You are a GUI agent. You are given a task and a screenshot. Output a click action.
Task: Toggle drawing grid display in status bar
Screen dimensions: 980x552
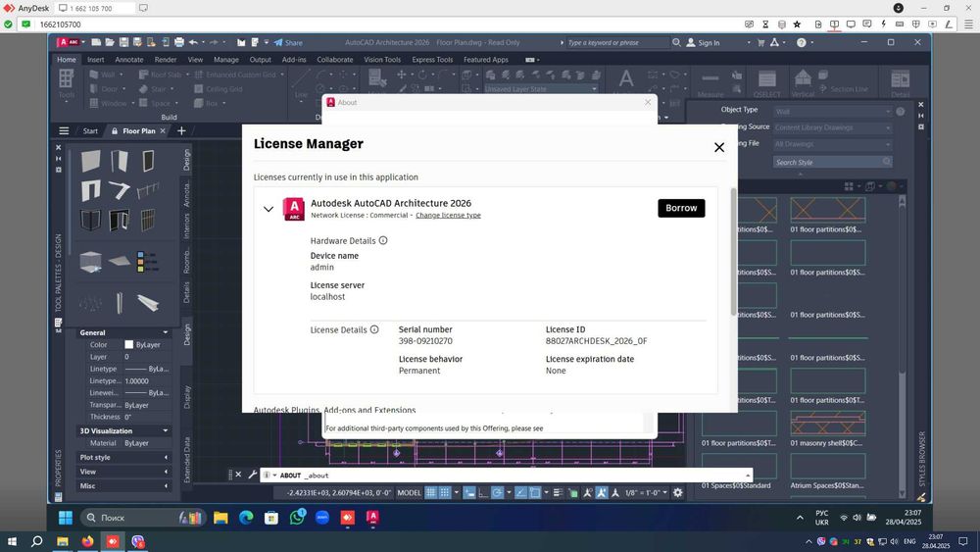pos(430,492)
